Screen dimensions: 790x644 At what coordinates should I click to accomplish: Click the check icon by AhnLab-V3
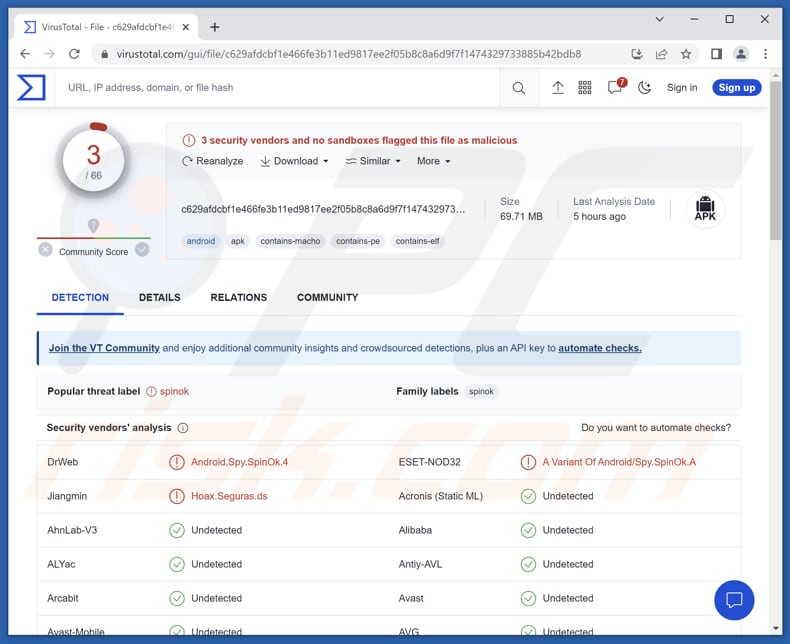click(176, 530)
